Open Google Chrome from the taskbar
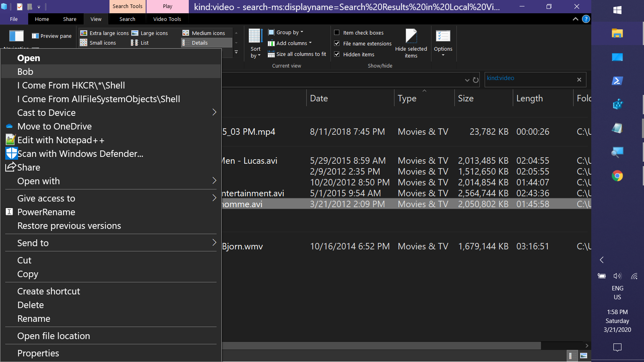The width and height of the screenshot is (644, 362). (617, 176)
